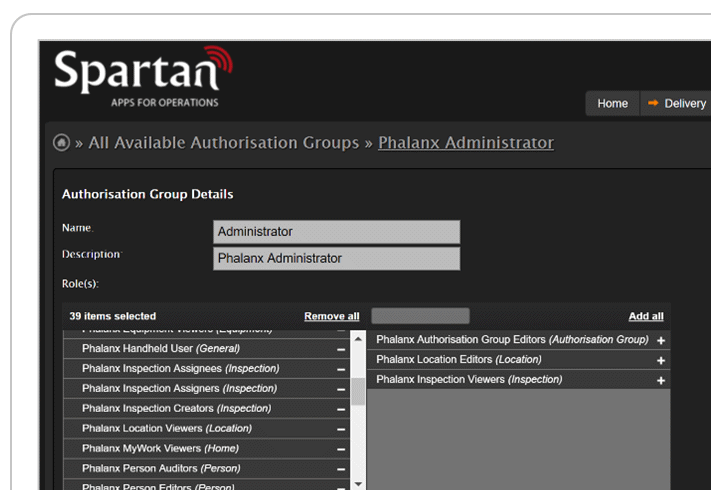Open the Home menu tab
The image size is (711, 490).
612,103
